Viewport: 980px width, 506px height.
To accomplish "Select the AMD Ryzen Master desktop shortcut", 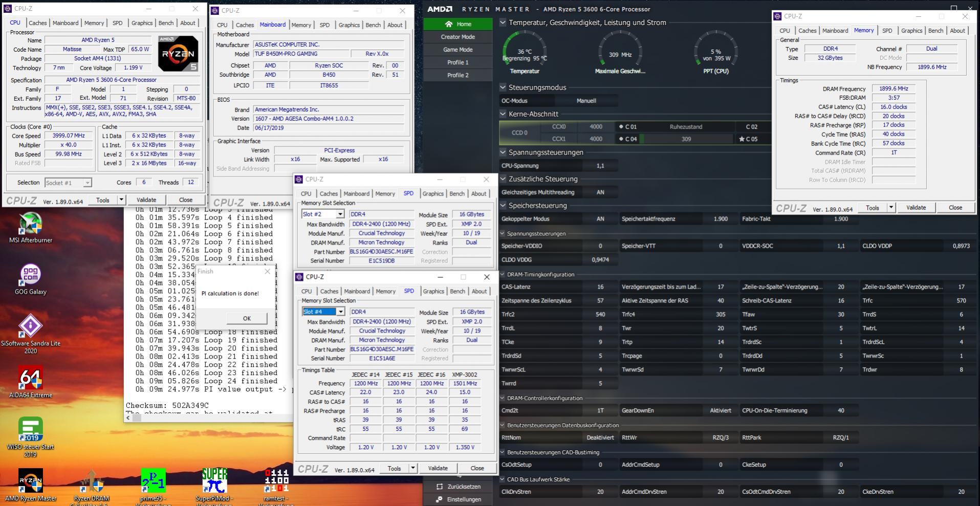I will [x=30, y=485].
